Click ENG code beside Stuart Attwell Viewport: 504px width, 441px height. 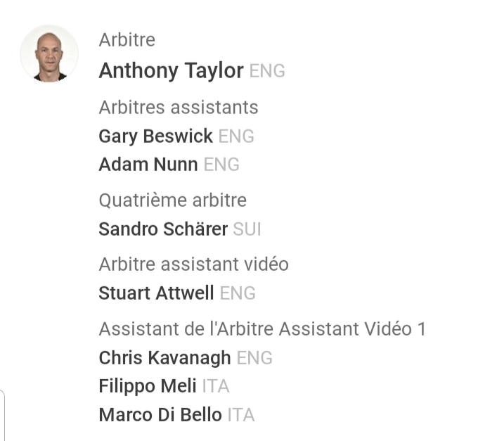tap(238, 294)
